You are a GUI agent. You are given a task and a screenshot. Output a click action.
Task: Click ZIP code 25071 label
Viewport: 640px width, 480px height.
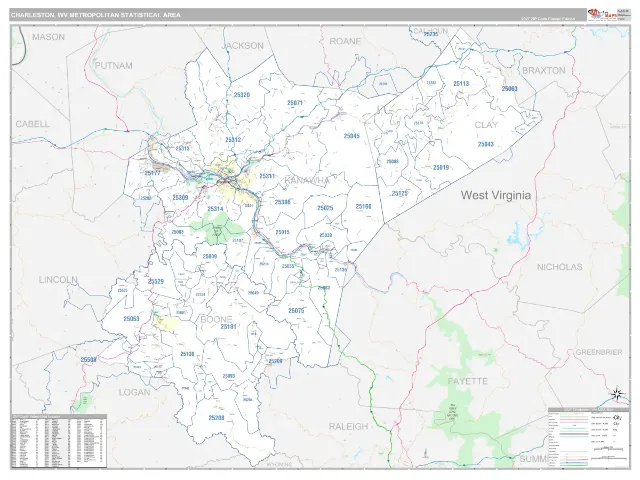point(295,103)
